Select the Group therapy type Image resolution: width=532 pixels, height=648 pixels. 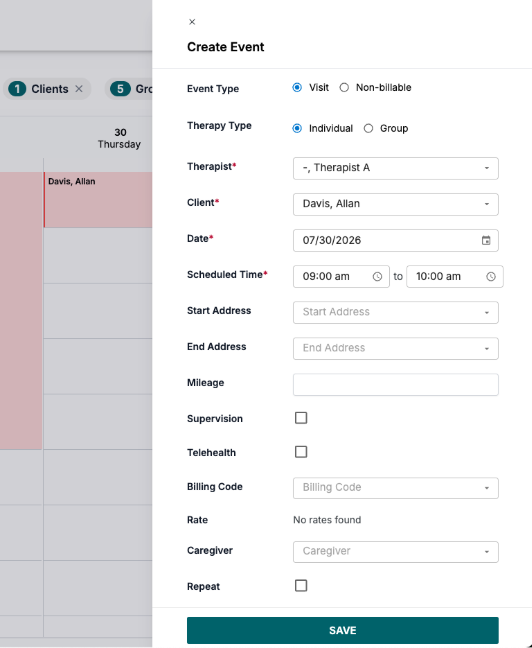368,129
